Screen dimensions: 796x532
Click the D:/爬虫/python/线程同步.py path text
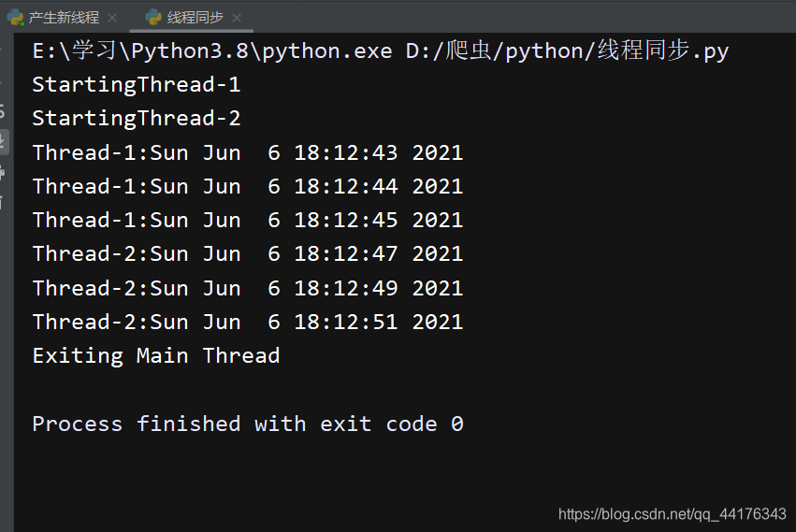click(x=567, y=50)
